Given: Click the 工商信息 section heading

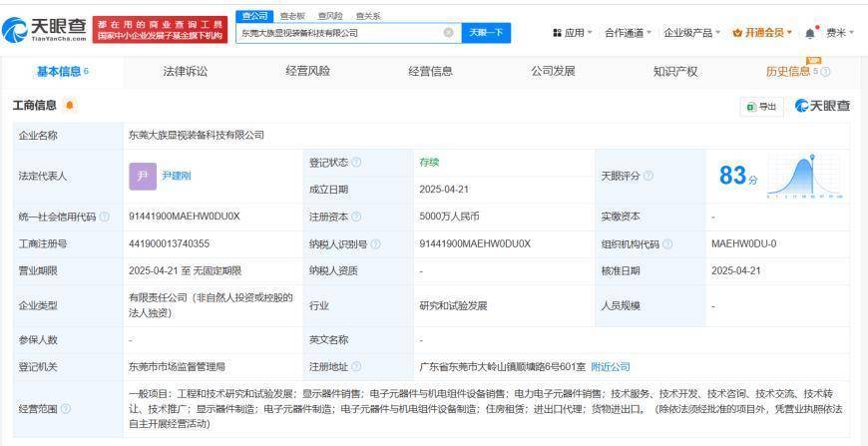Looking at the screenshot, I should (34, 105).
